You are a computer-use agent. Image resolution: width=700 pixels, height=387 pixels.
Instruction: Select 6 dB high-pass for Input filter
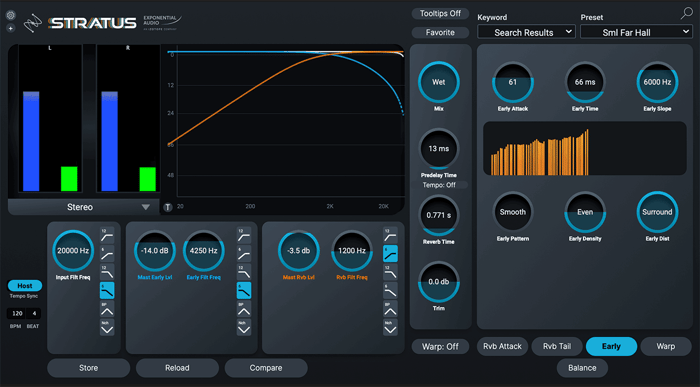click(107, 254)
